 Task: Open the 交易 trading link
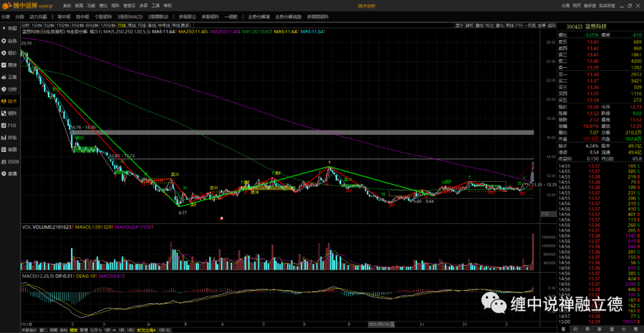(x=565, y=6)
